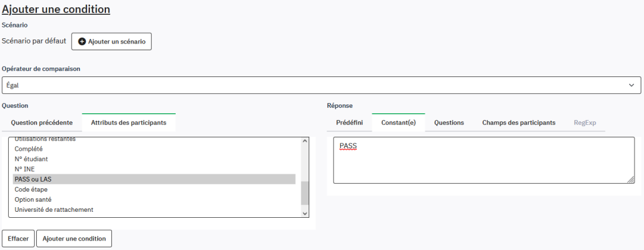Click the attribute list scrollbar up arrow
The height and width of the screenshot is (250, 644).
pos(305,141)
